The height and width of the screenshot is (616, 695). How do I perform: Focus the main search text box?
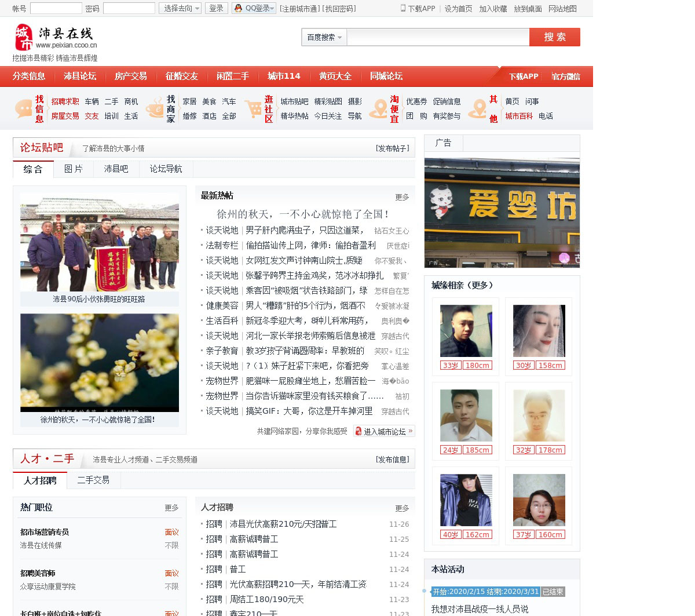(438, 37)
